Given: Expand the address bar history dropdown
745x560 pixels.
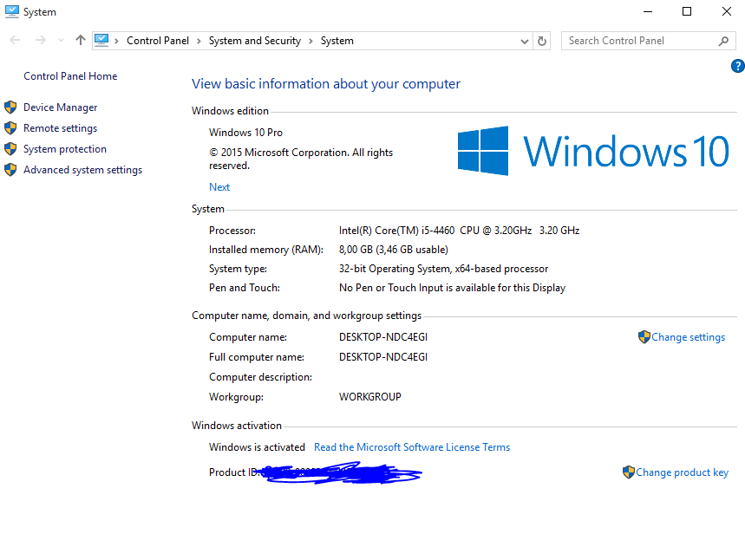Looking at the screenshot, I should point(525,41).
